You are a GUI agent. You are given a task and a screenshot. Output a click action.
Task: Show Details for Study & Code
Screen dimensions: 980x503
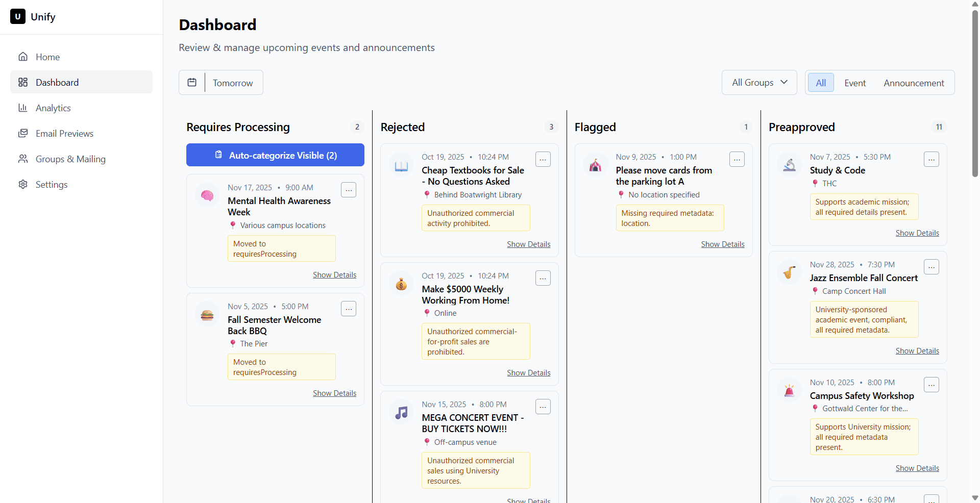917,233
